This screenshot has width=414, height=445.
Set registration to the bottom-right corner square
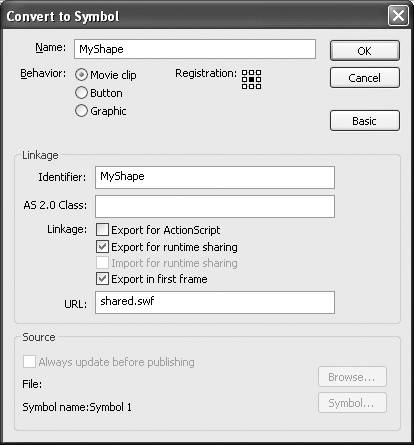pyautogui.click(x=258, y=86)
